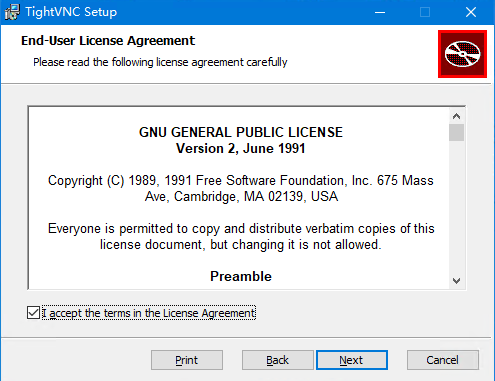Uncheck I accept the terms in the License Agreement
The width and height of the screenshot is (495, 381).
click(x=33, y=313)
